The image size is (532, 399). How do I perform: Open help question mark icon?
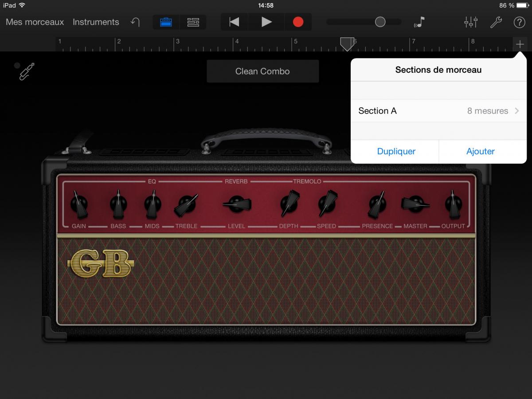coord(519,22)
